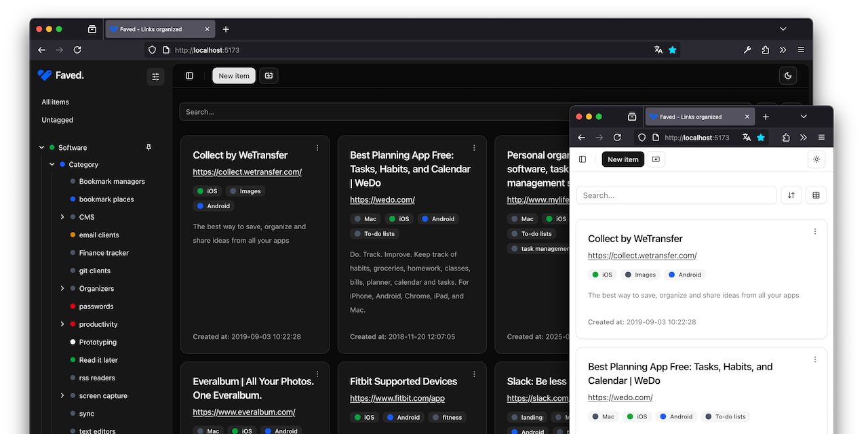Click Faved heart logo in sidebar

(x=45, y=75)
